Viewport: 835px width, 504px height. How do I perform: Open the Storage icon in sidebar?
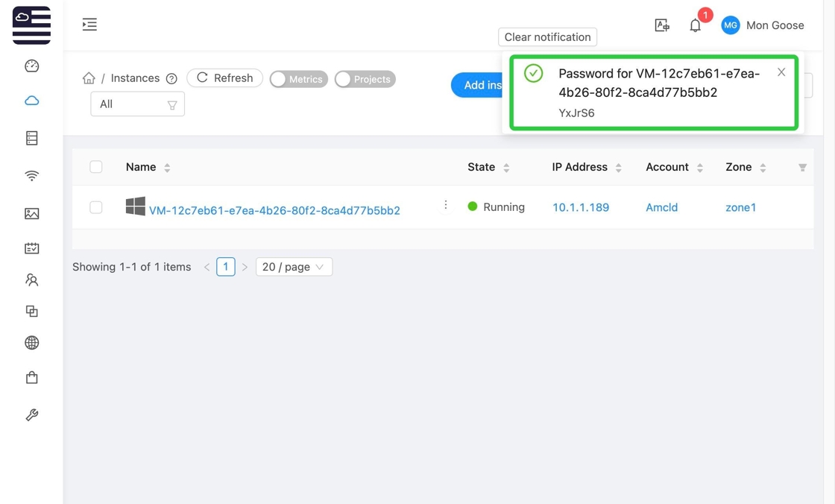(31, 138)
